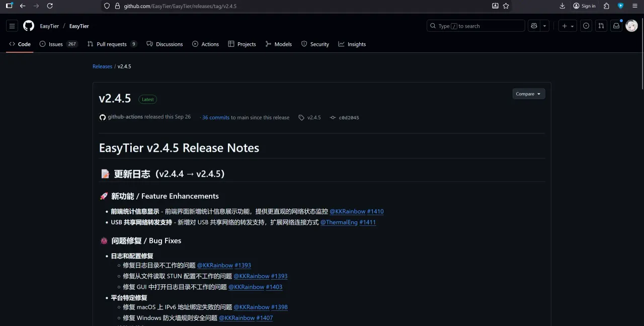The image size is (644, 326).
Task: Go to GitHub homepage via Octocat logo
Action: tap(29, 26)
